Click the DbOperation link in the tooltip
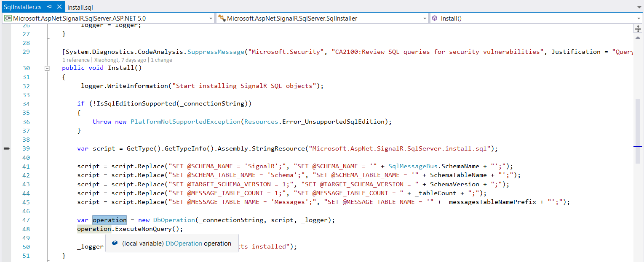Screen dimensions: 644x262 (184, 243)
